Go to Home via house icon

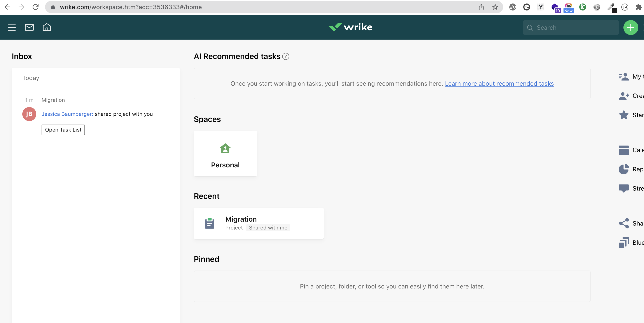tap(47, 27)
